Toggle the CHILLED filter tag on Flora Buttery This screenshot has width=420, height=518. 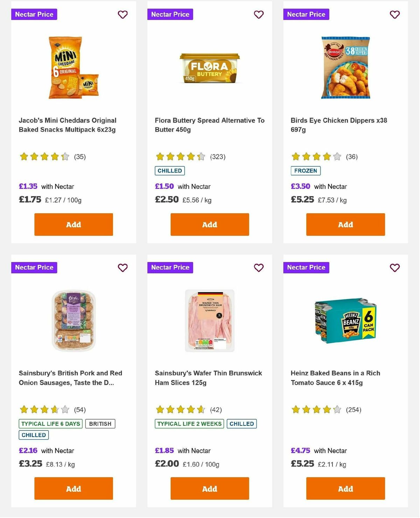(170, 171)
